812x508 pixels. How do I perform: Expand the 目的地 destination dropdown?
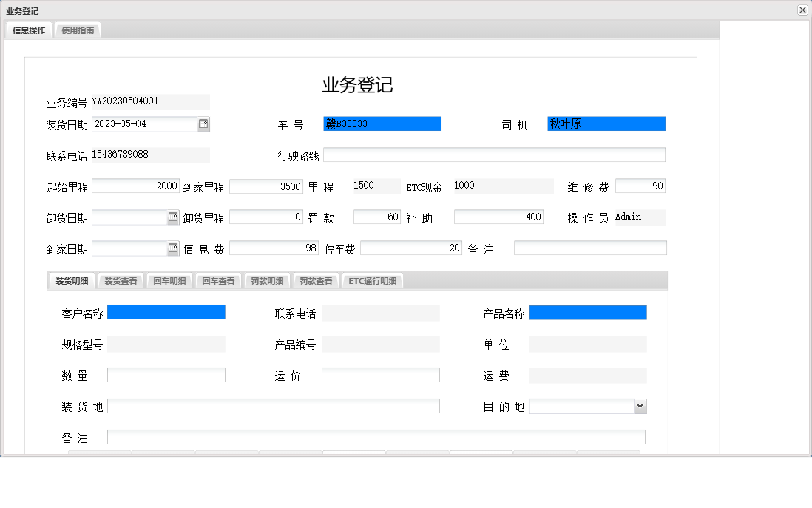(x=640, y=405)
